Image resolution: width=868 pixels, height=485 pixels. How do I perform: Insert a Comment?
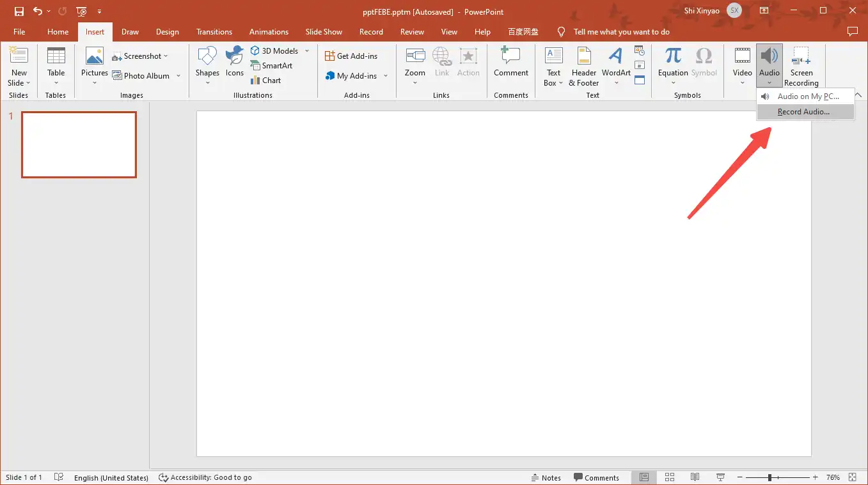pyautogui.click(x=511, y=62)
